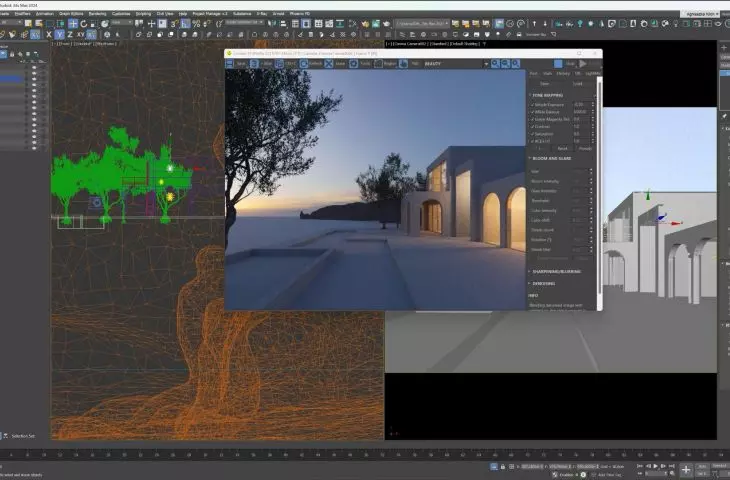Toggle ACES OT checkbox
Screen dimensions: 730x480
click(x=532, y=141)
